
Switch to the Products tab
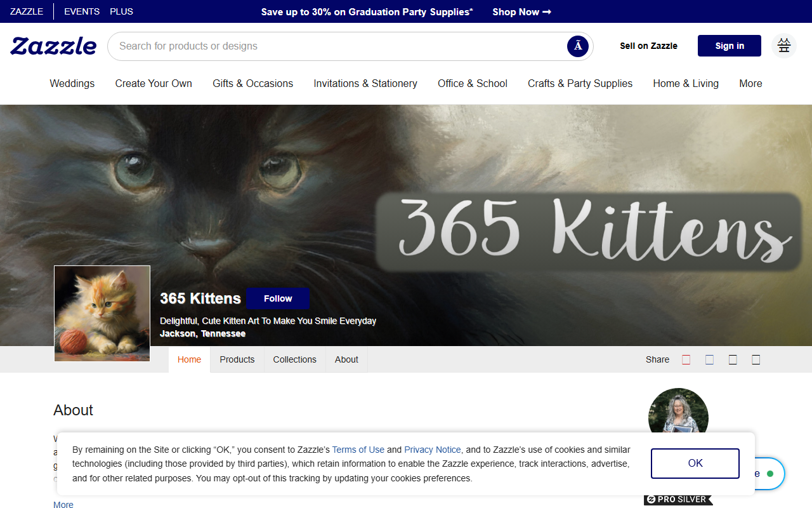(237, 359)
